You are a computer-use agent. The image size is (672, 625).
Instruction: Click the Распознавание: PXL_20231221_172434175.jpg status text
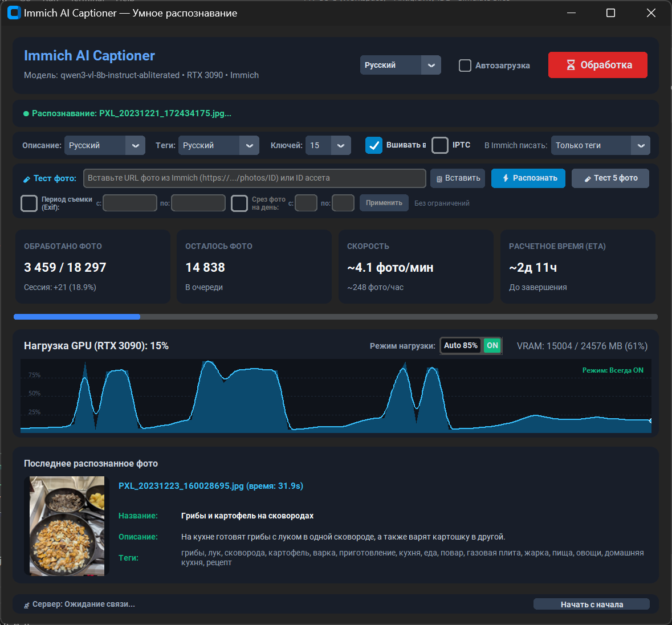132,113
